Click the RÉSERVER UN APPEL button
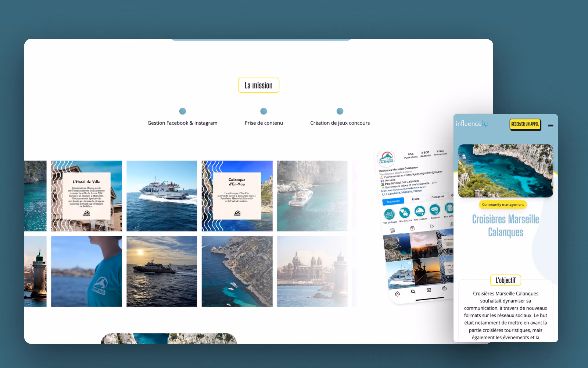 (525, 124)
